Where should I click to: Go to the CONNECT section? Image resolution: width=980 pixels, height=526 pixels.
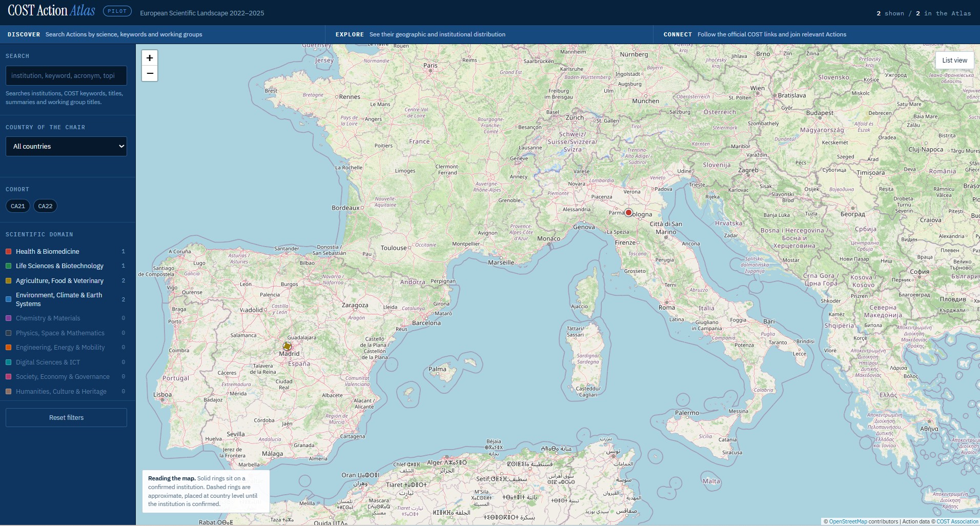coord(816,34)
